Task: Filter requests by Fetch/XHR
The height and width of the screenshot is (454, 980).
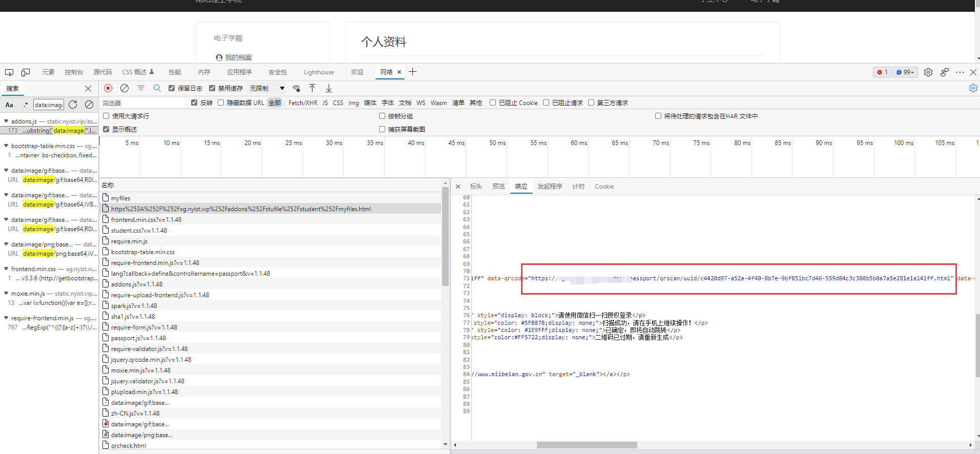Action: click(303, 103)
